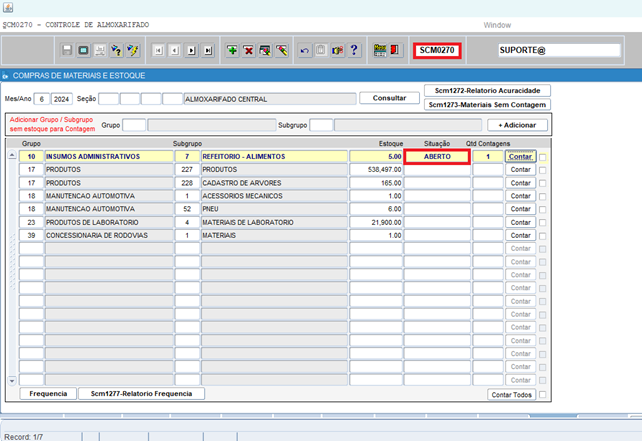This screenshot has height=441, width=642.
Task: Click Contar for CADASTRO DE ARVORES row
Action: (520, 183)
